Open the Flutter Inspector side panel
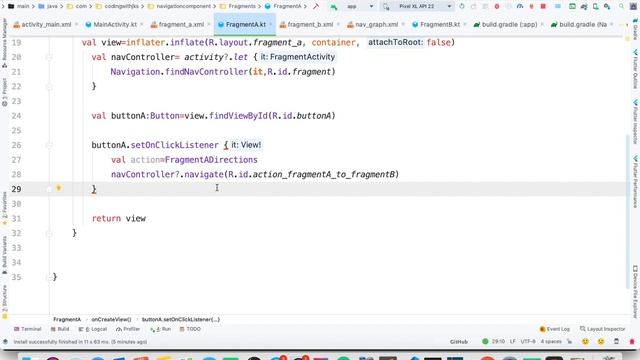Image resolution: width=640 pixels, height=360 pixels. [x=635, y=122]
